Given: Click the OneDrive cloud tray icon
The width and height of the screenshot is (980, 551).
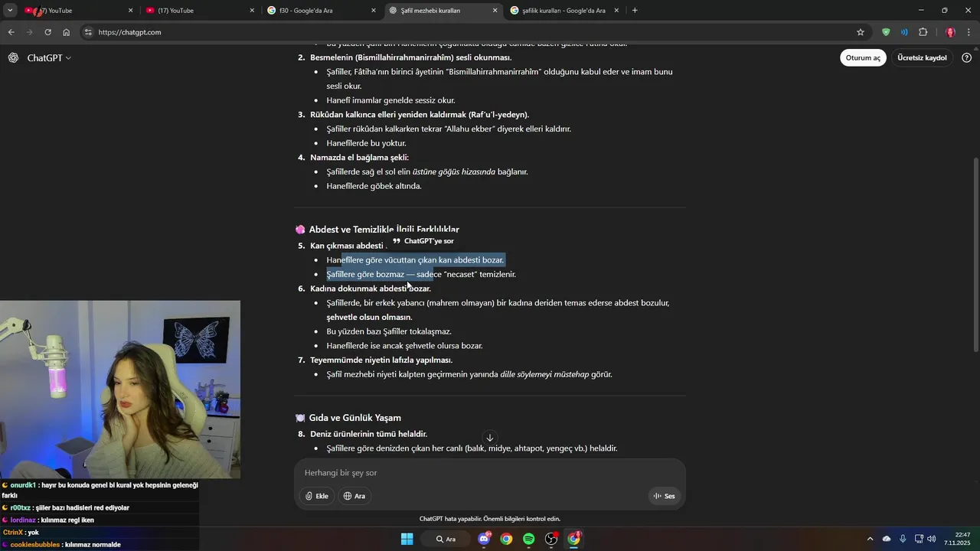Looking at the screenshot, I should [887, 539].
